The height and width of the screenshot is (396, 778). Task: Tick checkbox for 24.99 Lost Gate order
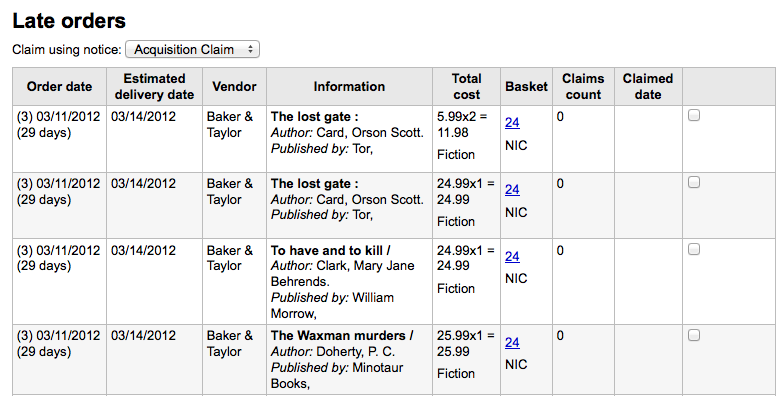(x=694, y=183)
